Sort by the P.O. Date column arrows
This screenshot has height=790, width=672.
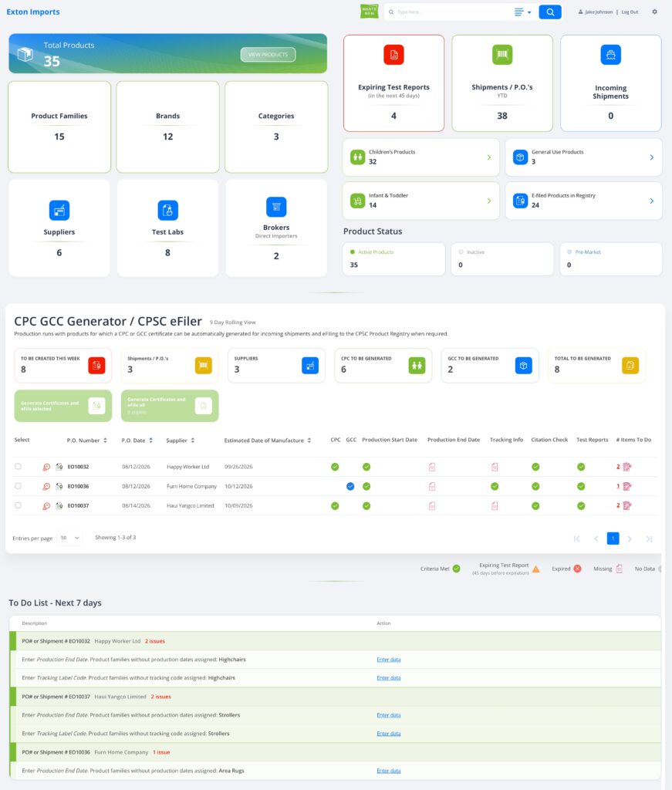click(150, 441)
